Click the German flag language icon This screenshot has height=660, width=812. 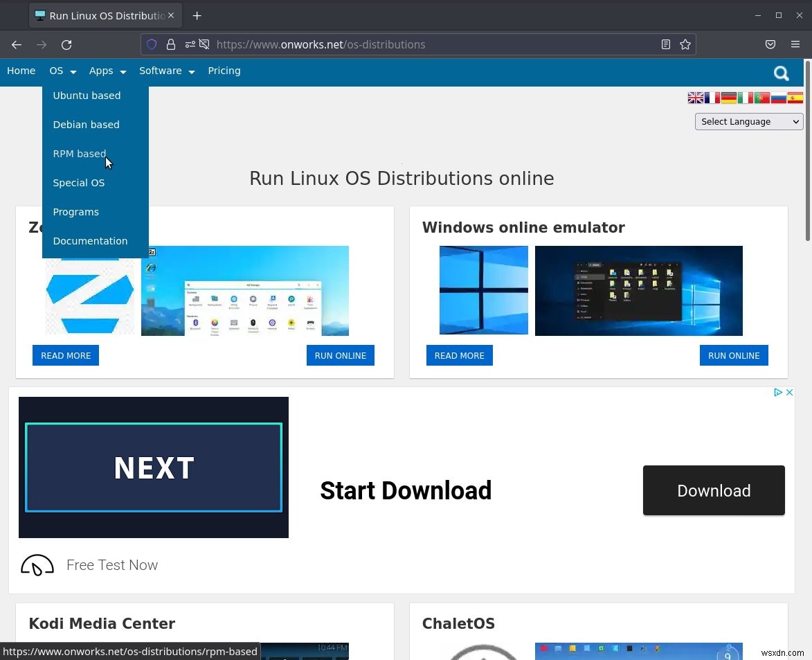tap(729, 98)
